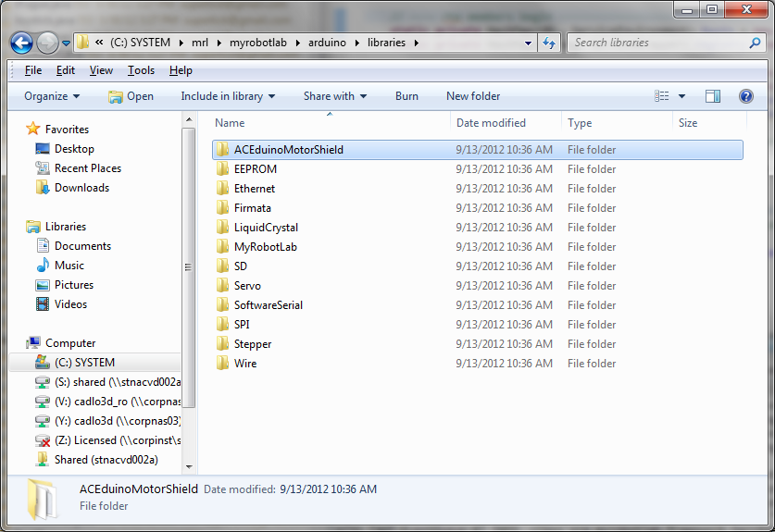Image resolution: width=775 pixels, height=532 pixels.
Task: Click the Burn toolbar button
Action: [406, 96]
